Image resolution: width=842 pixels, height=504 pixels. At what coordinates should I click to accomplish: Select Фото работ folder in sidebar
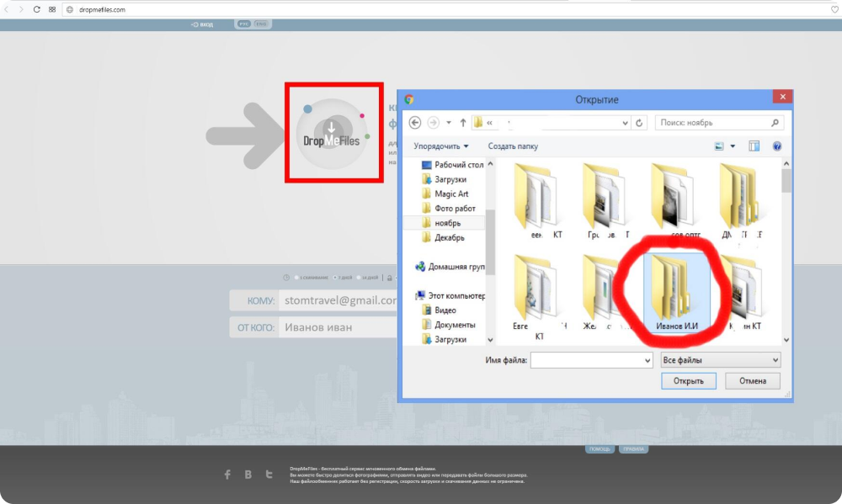coord(449,209)
